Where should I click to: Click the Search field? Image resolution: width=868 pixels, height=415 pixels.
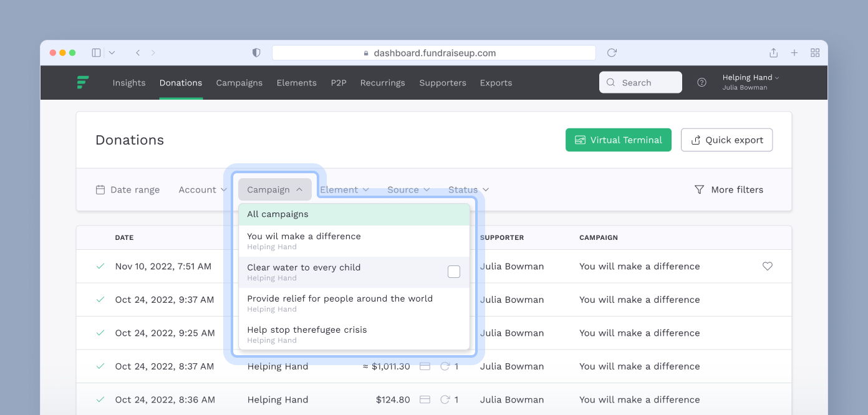[x=640, y=82]
